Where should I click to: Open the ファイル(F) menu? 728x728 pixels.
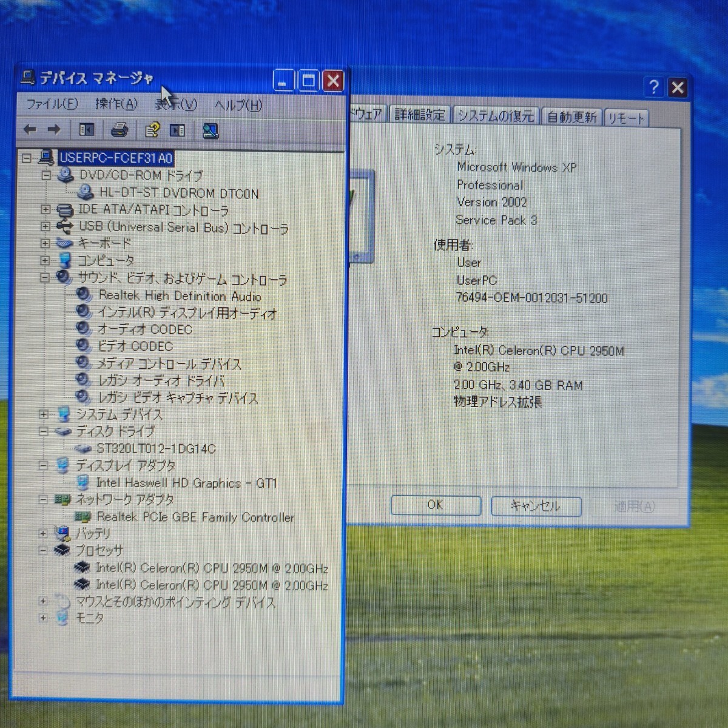(52, 104)
